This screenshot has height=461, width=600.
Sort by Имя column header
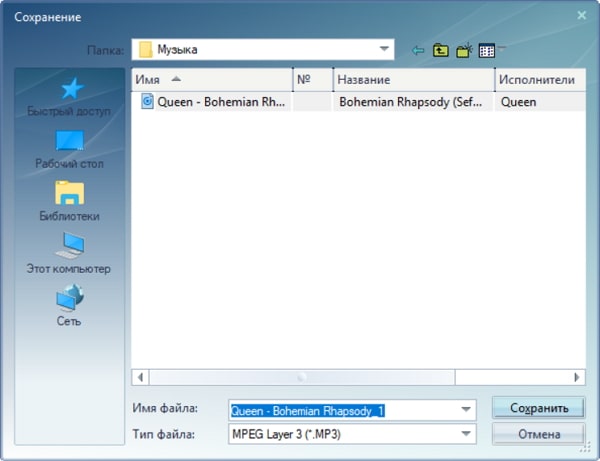(212, 80)
